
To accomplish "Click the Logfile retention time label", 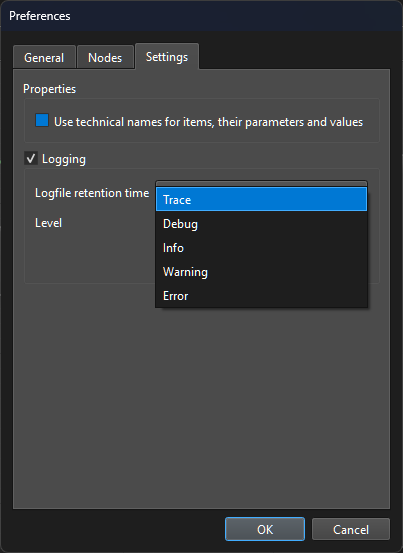I will [x=92, y=193].
